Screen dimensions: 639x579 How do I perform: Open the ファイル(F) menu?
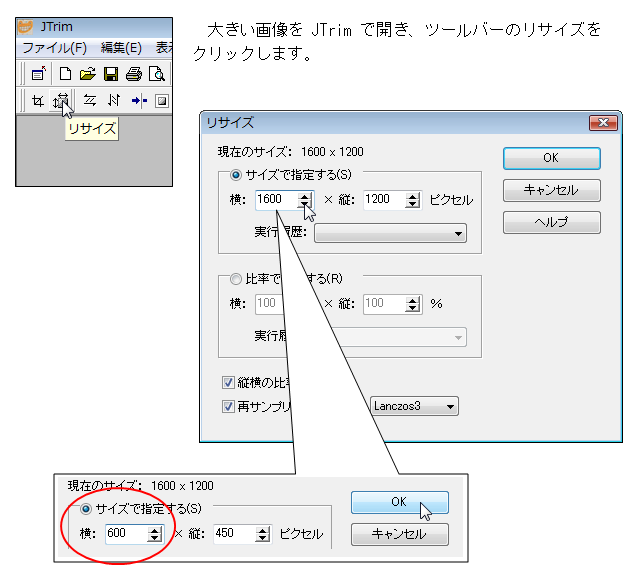pos(55,48)
